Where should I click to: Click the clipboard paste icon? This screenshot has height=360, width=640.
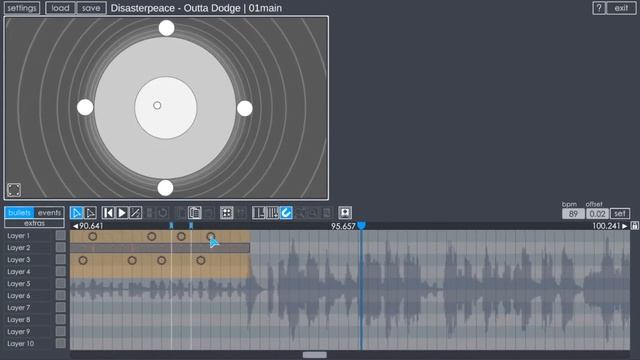[x=195, y=213]
